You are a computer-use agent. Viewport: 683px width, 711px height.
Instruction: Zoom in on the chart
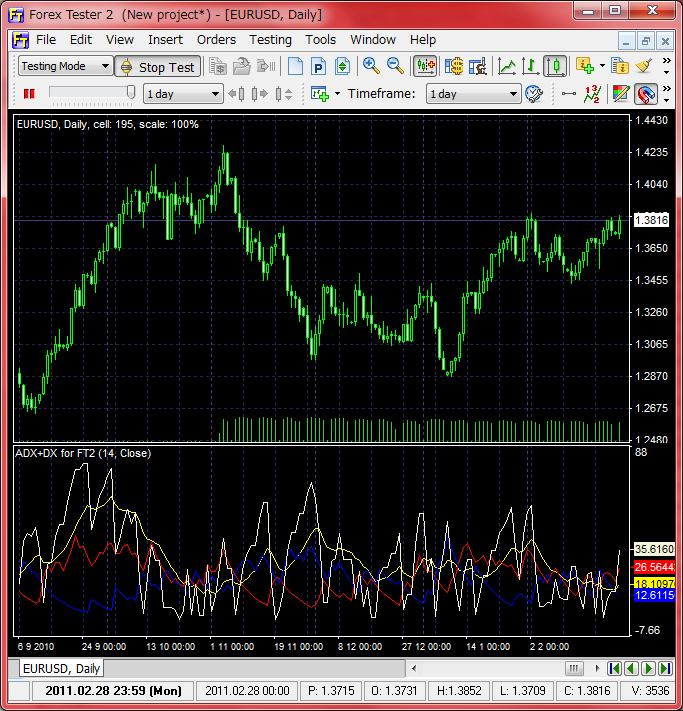[371, 66]
